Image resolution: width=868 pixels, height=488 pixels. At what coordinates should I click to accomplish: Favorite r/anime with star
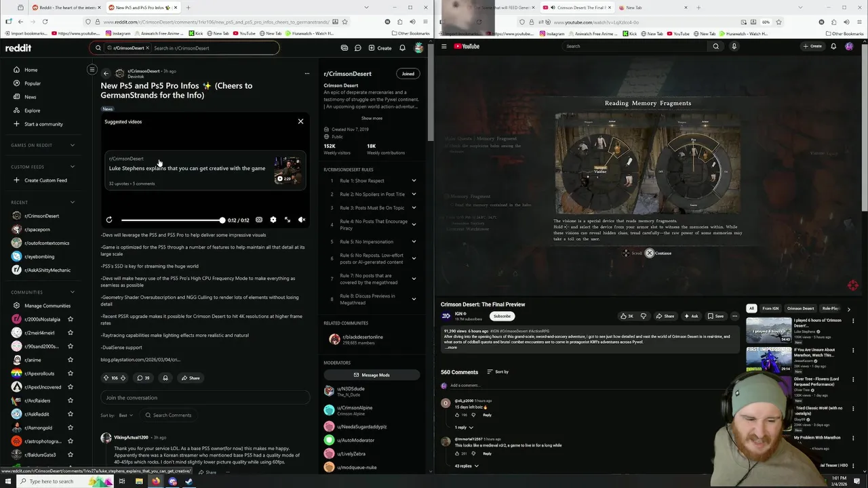coord(71,360)
